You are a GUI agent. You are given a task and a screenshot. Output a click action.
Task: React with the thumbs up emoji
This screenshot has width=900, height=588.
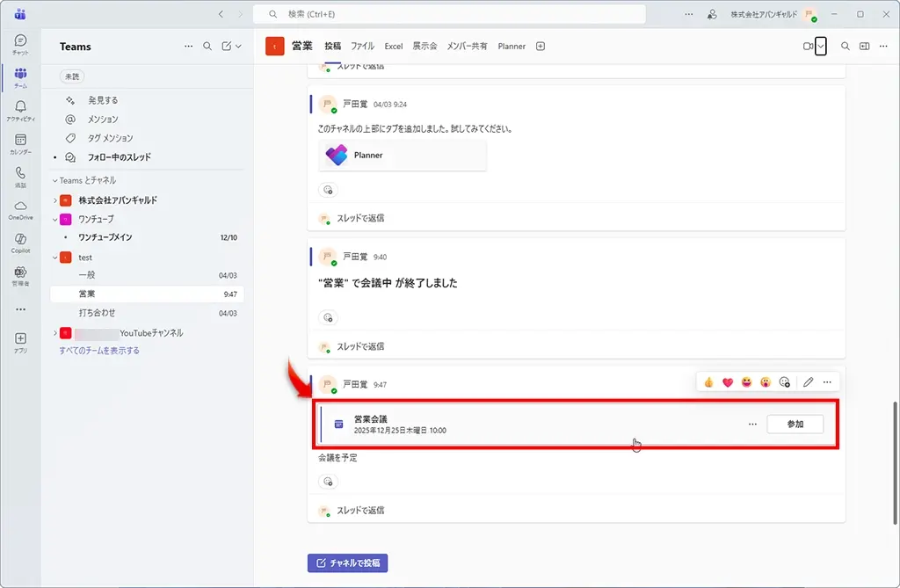tap(708, 382)
